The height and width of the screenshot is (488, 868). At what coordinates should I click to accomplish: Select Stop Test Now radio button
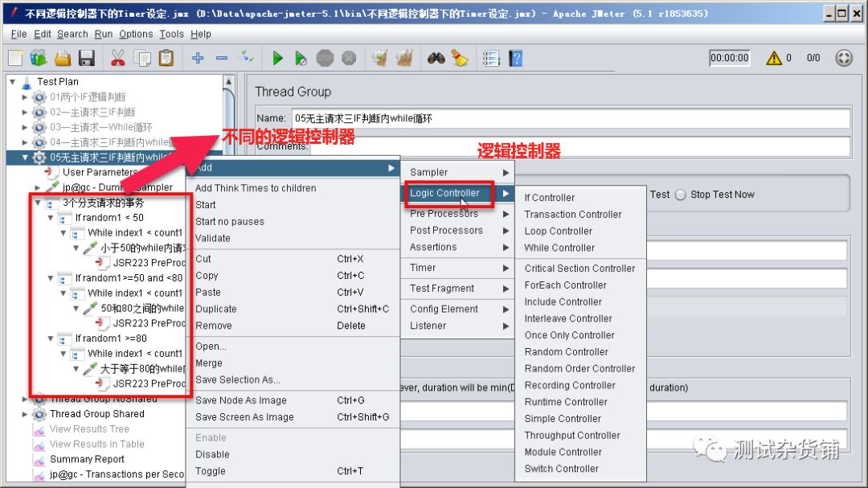pyautogui.click(x=681, y=195)
